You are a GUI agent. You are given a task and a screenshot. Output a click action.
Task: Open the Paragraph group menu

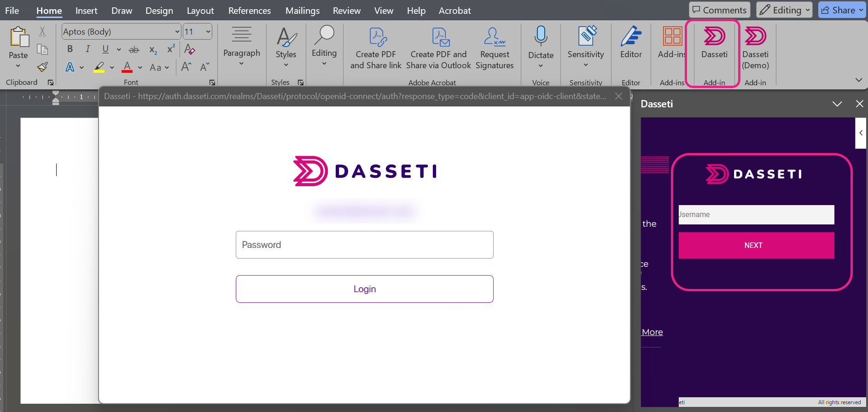pos(242,46)
